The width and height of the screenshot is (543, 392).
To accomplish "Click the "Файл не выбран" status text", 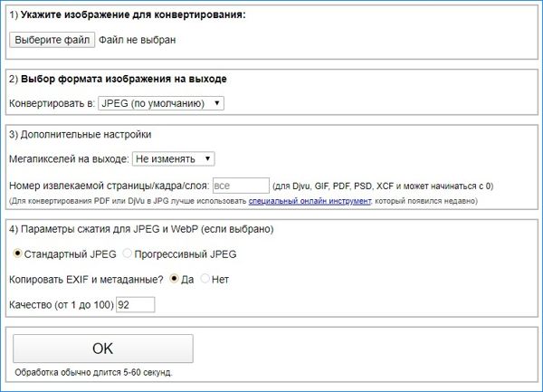I will coord(138,40).
